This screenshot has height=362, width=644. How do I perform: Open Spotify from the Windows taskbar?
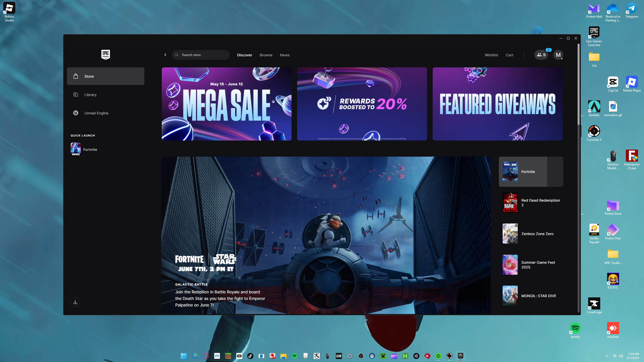[294, 356]
